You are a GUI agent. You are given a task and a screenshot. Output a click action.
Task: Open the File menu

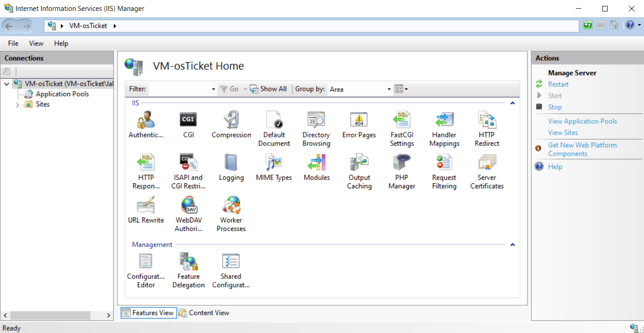click(x=13, y=43)
